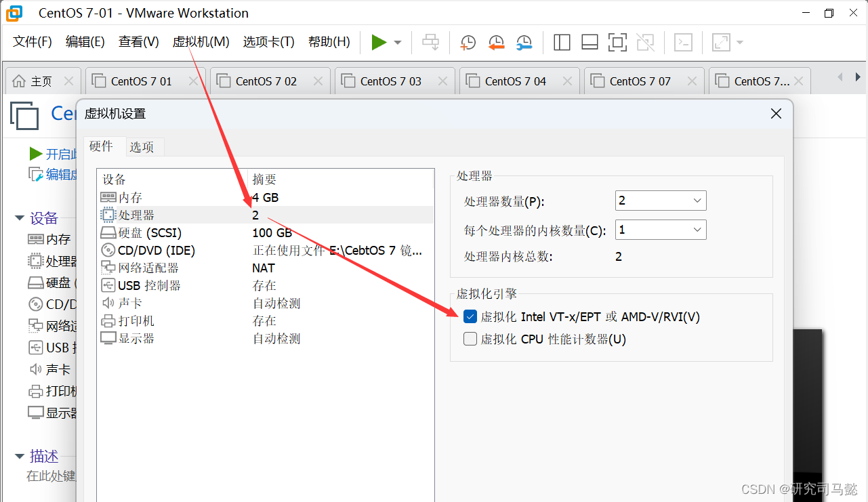Select USB 控制器 device row
This screenshot has height=502, width=868.
pyautogui.click(x=265, y=286)
